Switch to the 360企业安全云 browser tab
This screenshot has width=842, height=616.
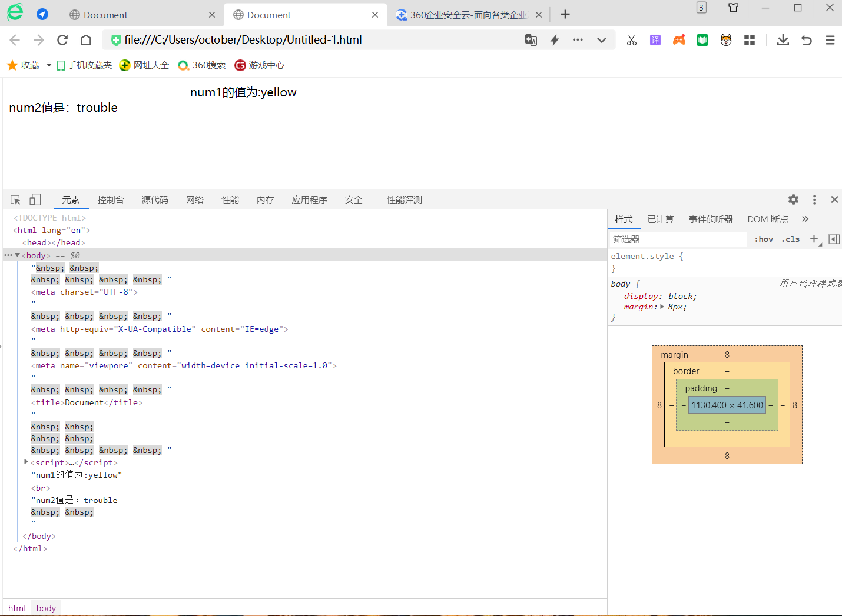pyautogui.click(x=469, y=15)
